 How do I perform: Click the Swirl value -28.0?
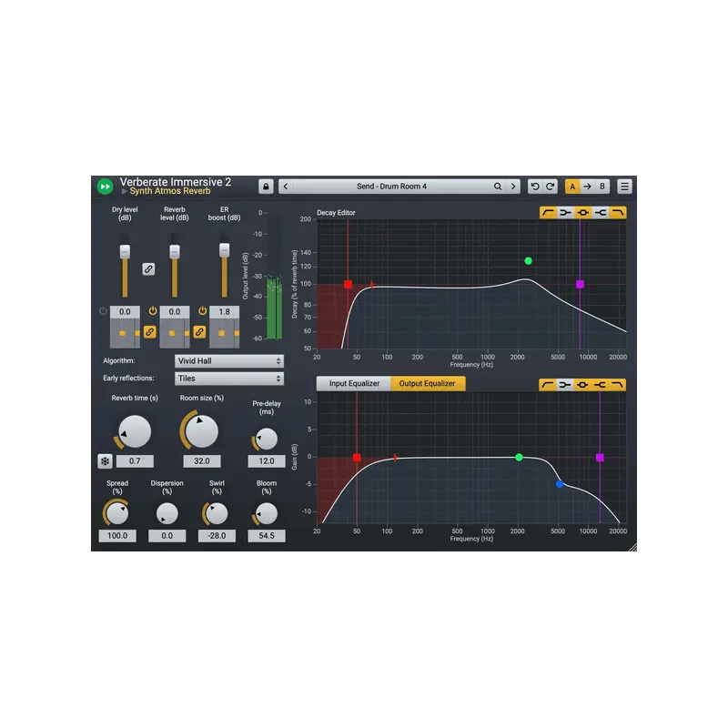(x=217, y=536)
